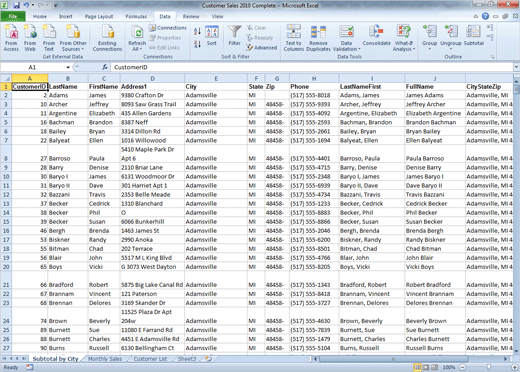Go to the first sheet tab arrow
520x372 pixels.
pos(5,359)
